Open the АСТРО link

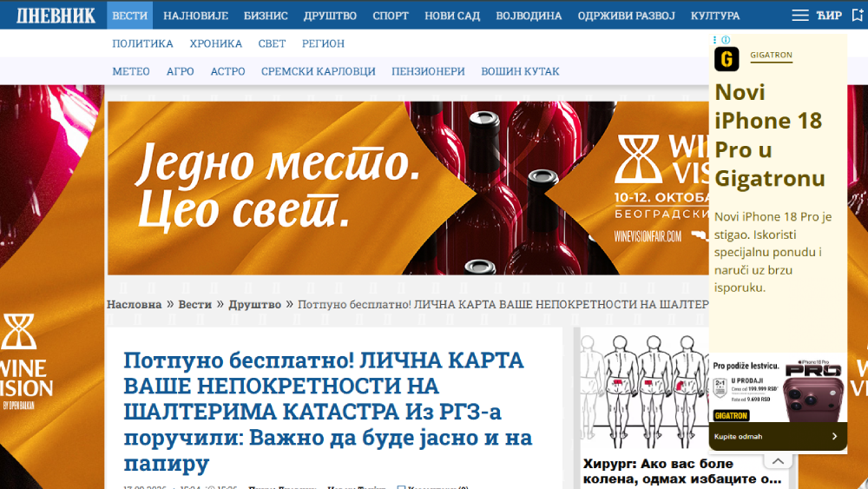tap(227, 71)
